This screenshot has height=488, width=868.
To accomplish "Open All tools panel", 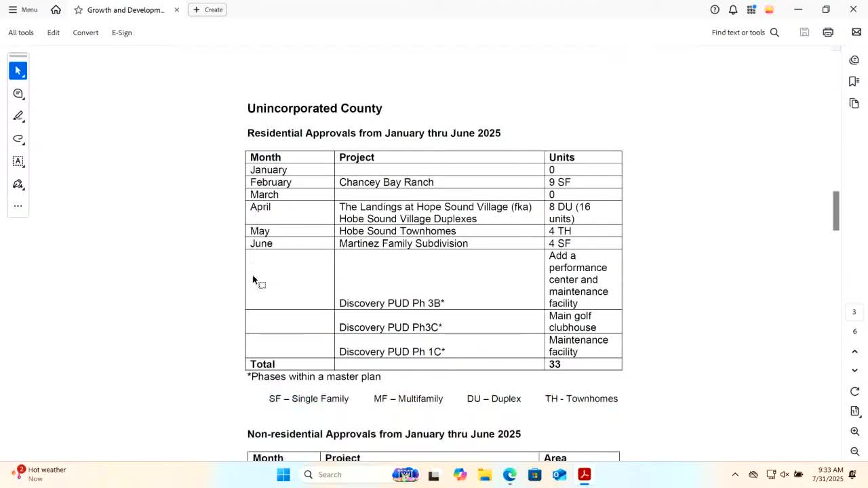I will (x=21, y=33).
